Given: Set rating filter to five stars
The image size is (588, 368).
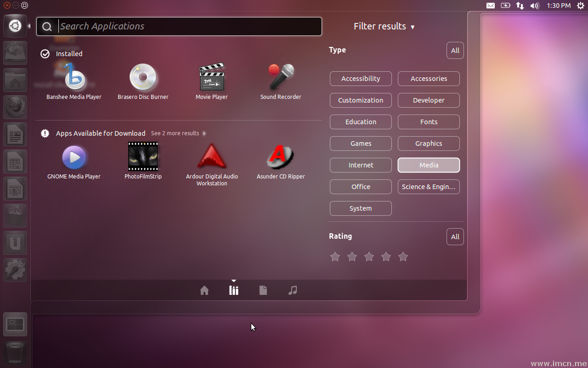Looking at the screenshot, I should pos(403,257).
